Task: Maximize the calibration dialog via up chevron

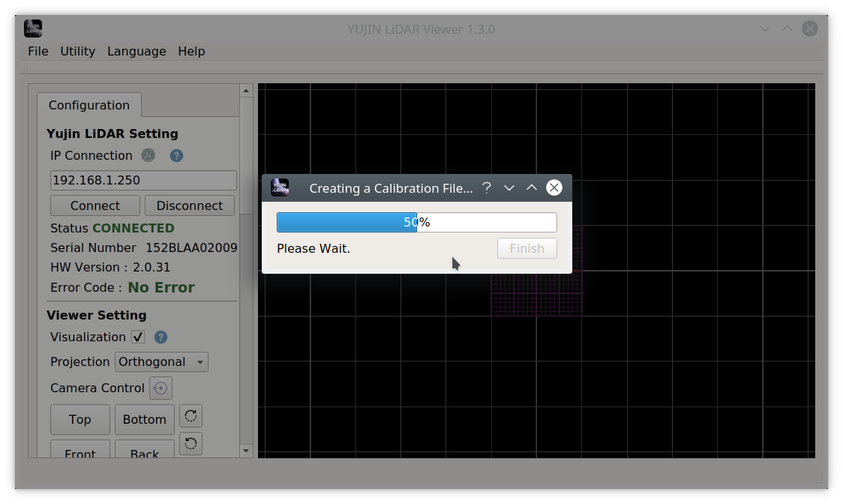Action: pos(532,187)
